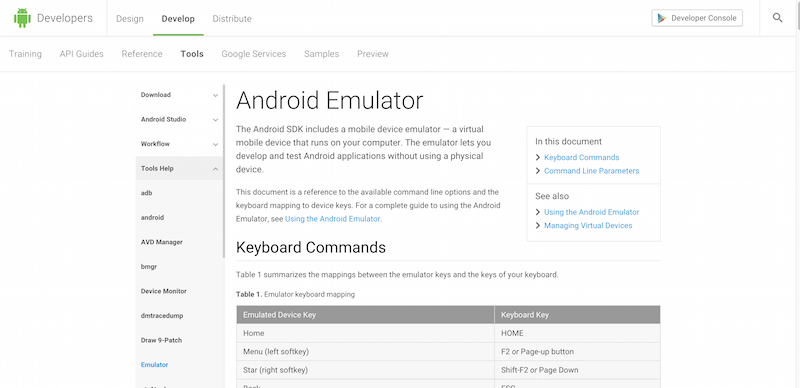The width and height of the screenshot is (800, 388).
Task: Open the Developer Console button
Action: coord(697,18)
